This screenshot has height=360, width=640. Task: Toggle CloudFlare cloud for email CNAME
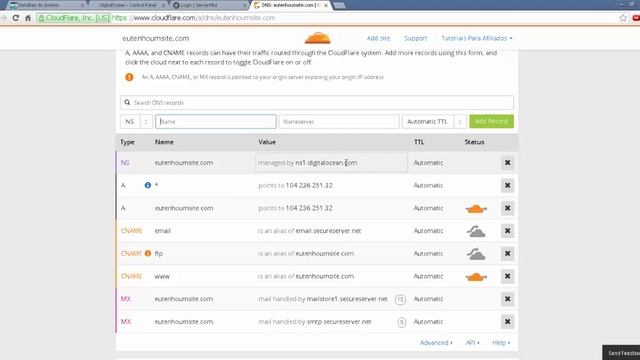pos(476,231)
